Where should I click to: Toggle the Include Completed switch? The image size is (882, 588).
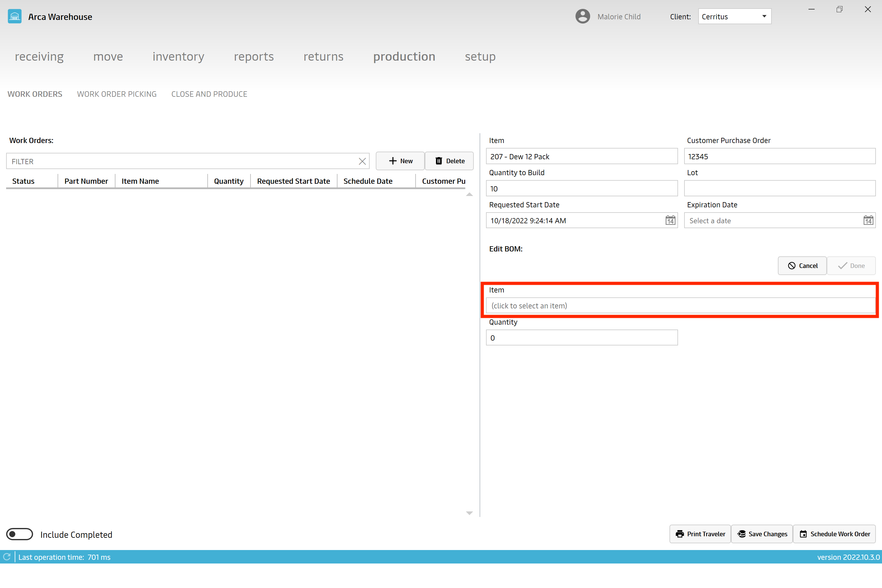point(20,534)
